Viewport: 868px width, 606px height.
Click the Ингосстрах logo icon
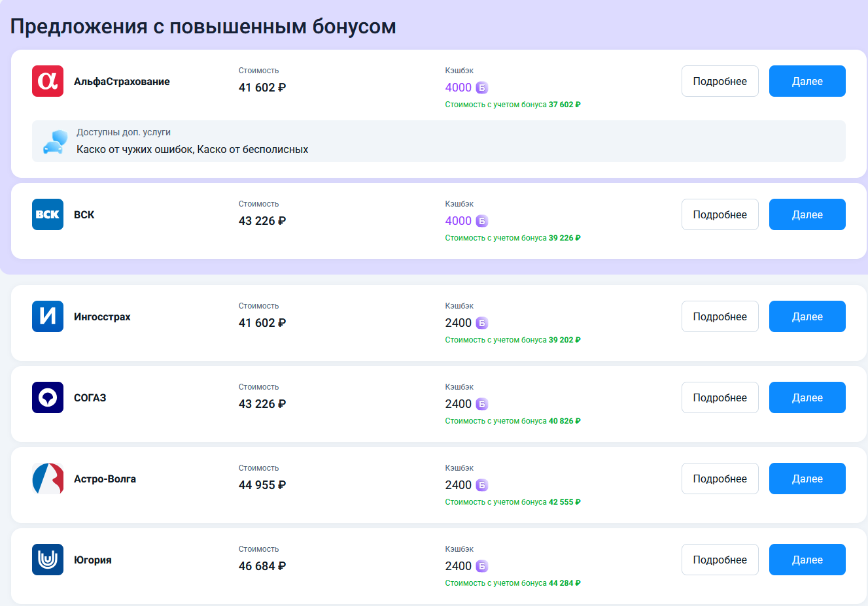coord(48,316)
